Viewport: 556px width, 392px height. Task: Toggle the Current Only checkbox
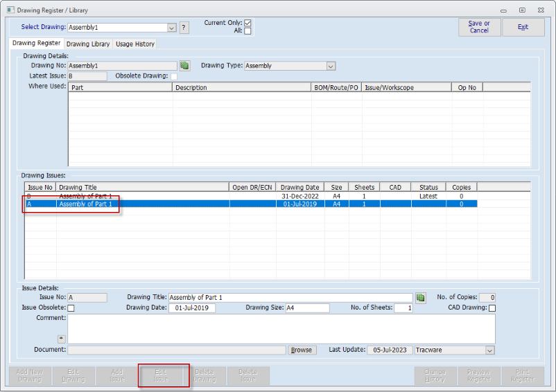[x=247, y=23]
